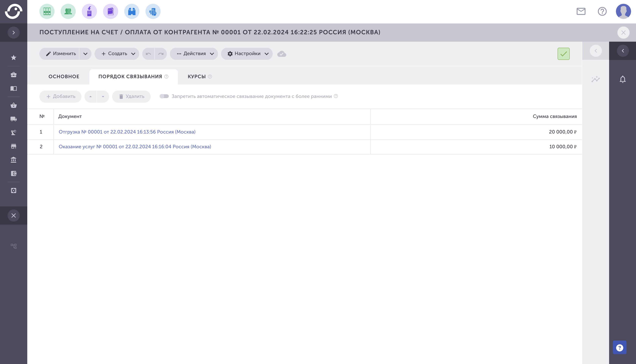Open the settings gear box in sidebar
The image size is (636, 364).
pyautogui.click(x=13, y=191)
